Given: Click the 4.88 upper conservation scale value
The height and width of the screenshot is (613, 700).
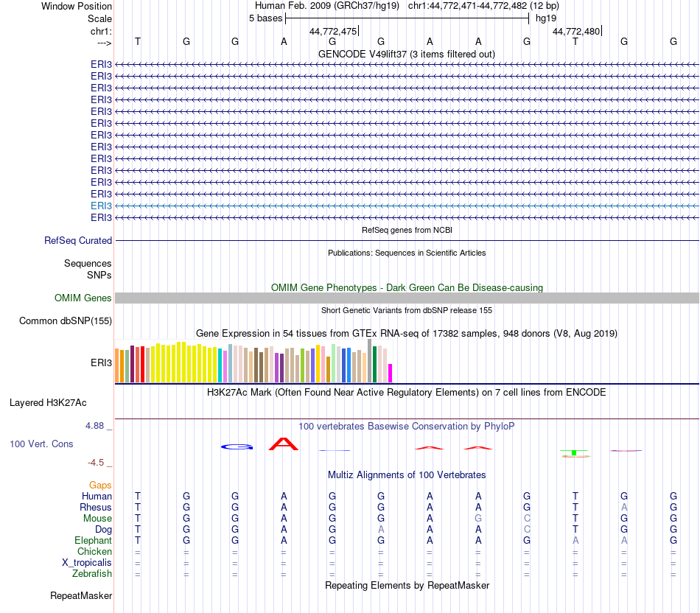Looking at the screenshot, I should click(94, 426).
